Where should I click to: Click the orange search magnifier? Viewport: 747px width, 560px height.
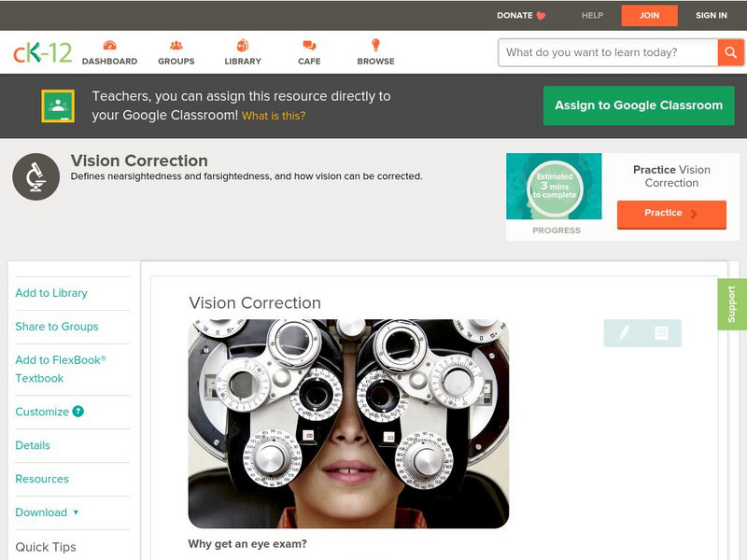coord(731,52)
